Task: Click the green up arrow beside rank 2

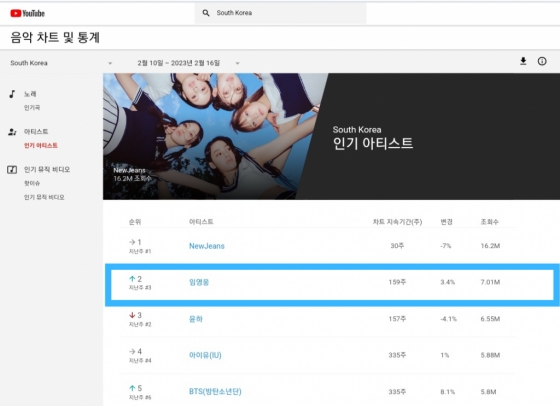Action: [132, 279]
